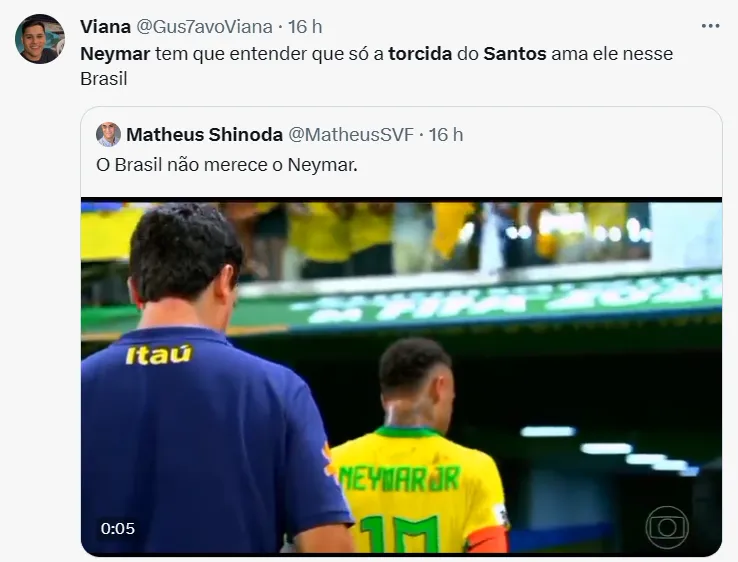
Task: Click the NEYMAR JR name on yellow jersey
Action: click(x=399, y=478)
